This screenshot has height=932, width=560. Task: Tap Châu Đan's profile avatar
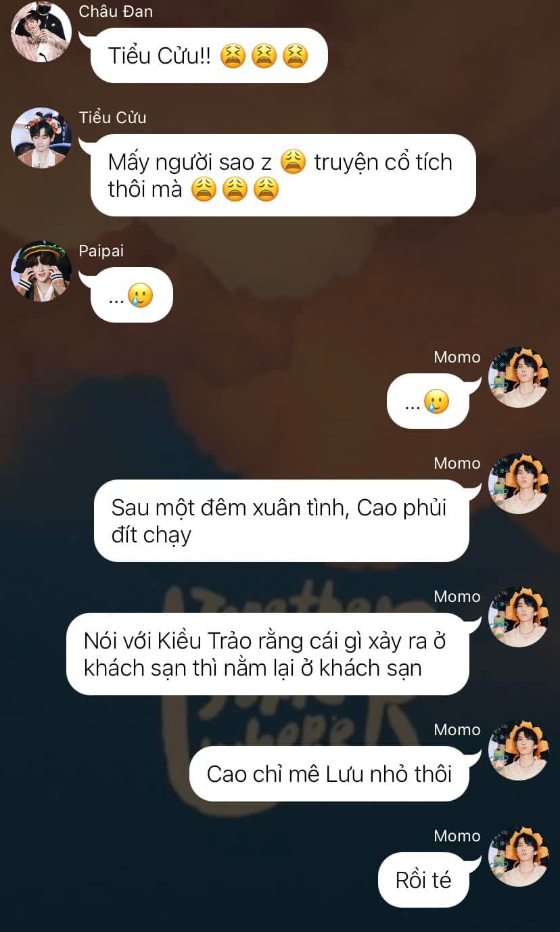[x=41, y=32]
